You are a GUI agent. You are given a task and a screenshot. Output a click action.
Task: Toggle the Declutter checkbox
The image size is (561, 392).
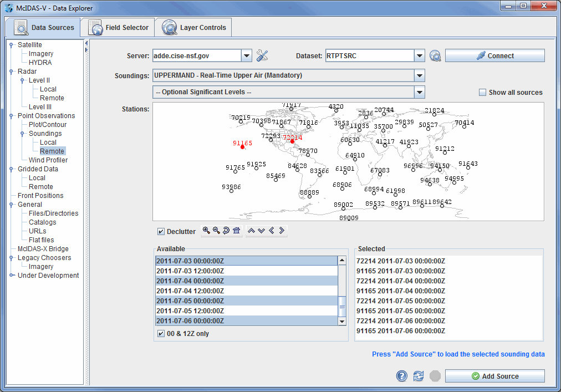[x=161, y=232]
